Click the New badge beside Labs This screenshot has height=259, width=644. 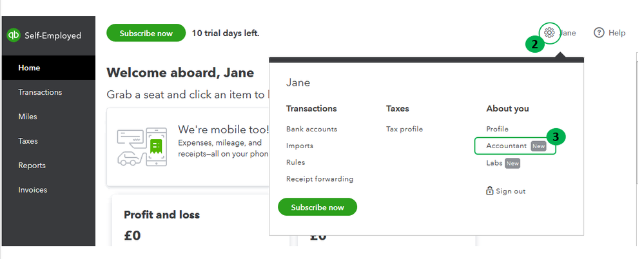coord(512,164)
